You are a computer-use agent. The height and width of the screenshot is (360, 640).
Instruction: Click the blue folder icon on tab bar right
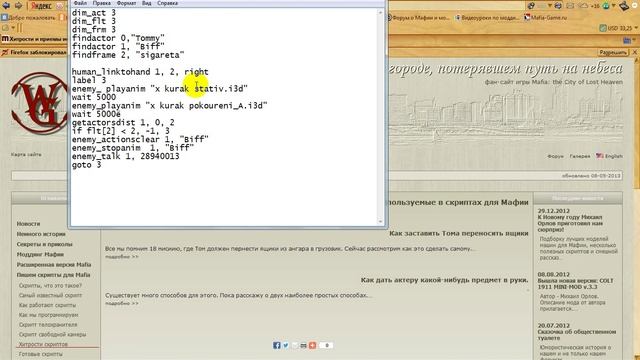click(627, 40)
